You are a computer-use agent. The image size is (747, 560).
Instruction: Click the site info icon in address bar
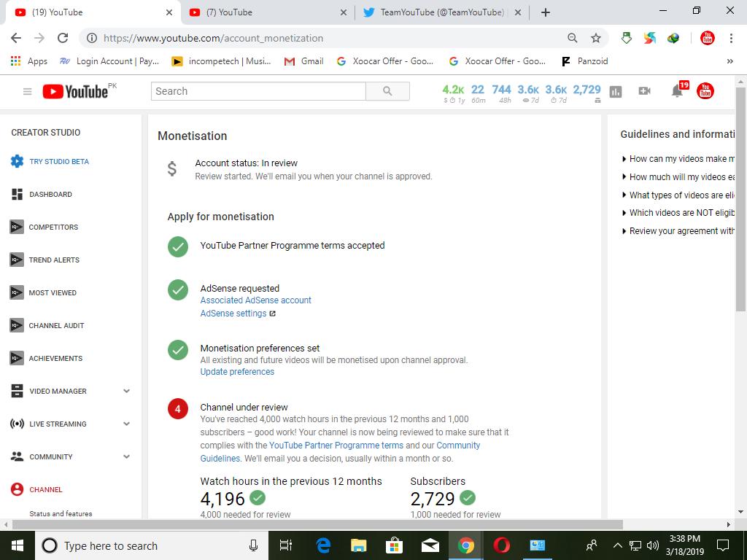coord(92,38)
